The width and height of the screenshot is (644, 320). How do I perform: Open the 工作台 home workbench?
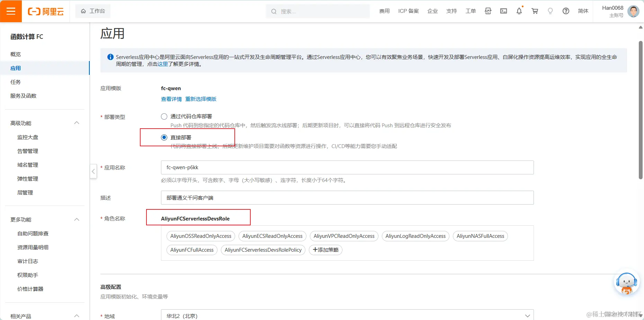pos(93,11)
